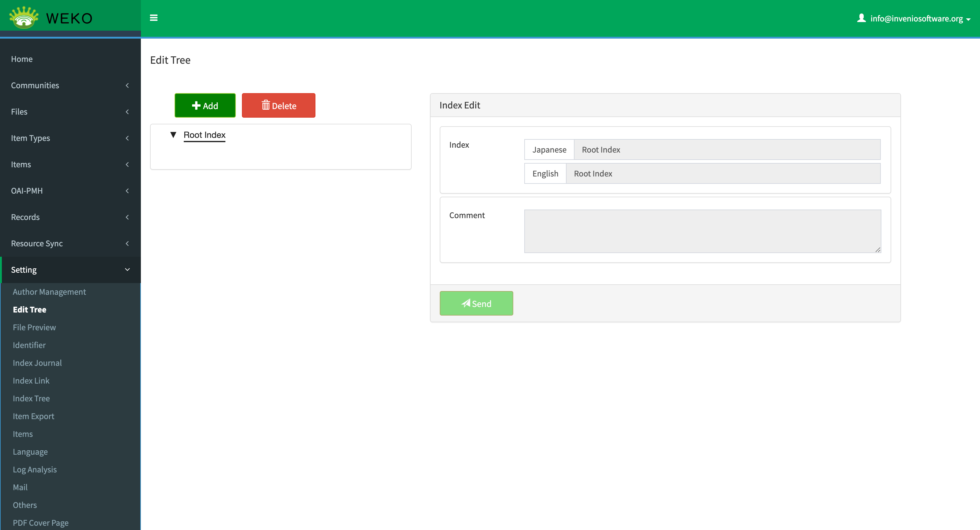980x530 pixels.
Task: Click the Japanese index name field
Action: pyautogui.click(x=727, y=150)
